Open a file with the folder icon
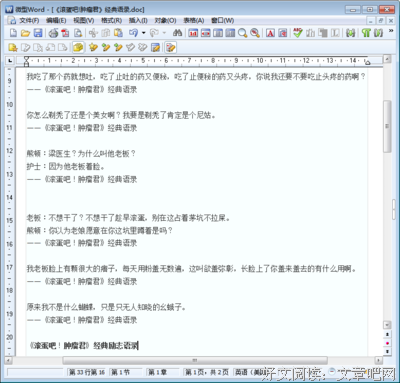The height and width of the screenshot is (383, 400). [x=25, y=33]
